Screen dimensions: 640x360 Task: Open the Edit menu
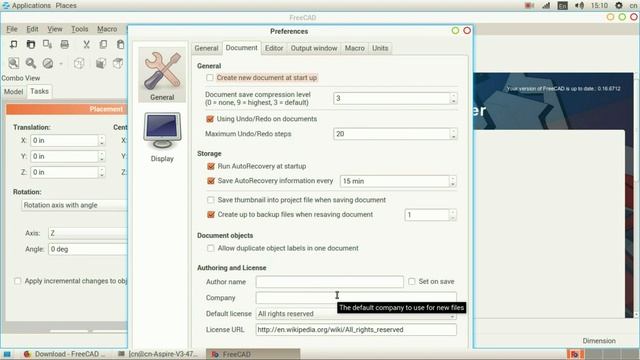pyautogui.click(x=32, y=29)
